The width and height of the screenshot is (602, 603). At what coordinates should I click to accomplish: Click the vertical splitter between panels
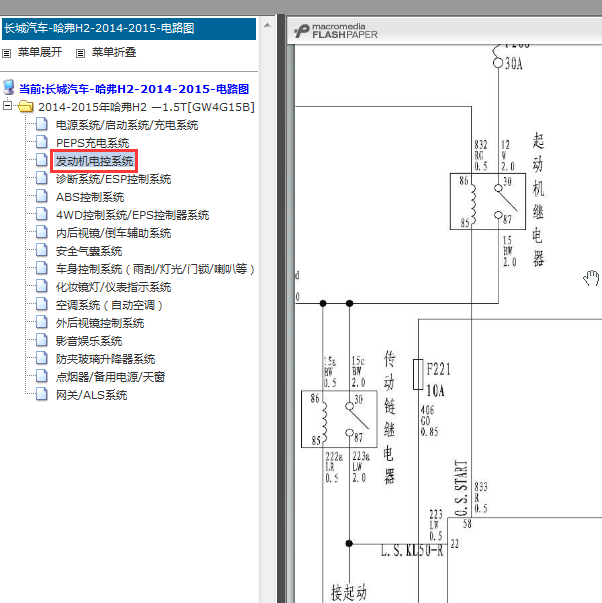pos(281,308)
